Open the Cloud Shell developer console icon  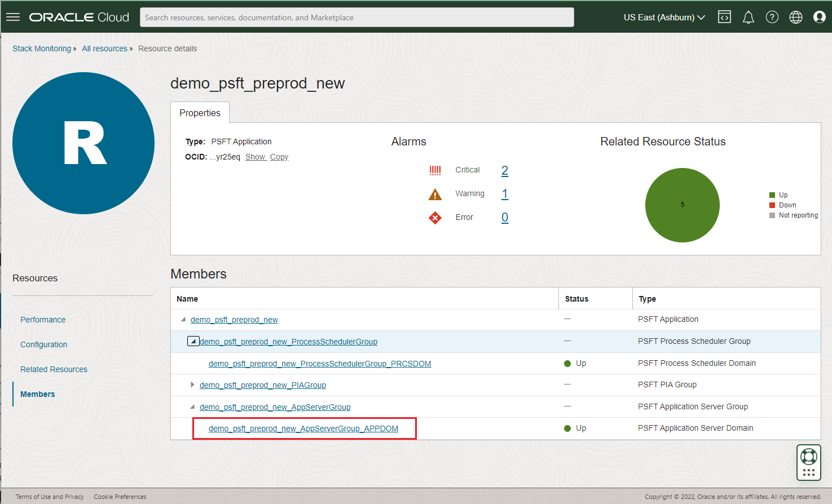[x=724, y=16]
